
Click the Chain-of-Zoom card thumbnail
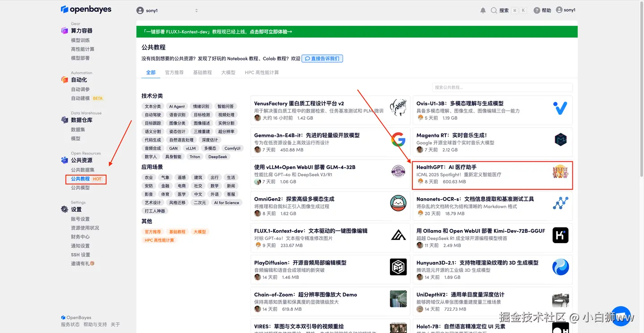coord(398,299)
